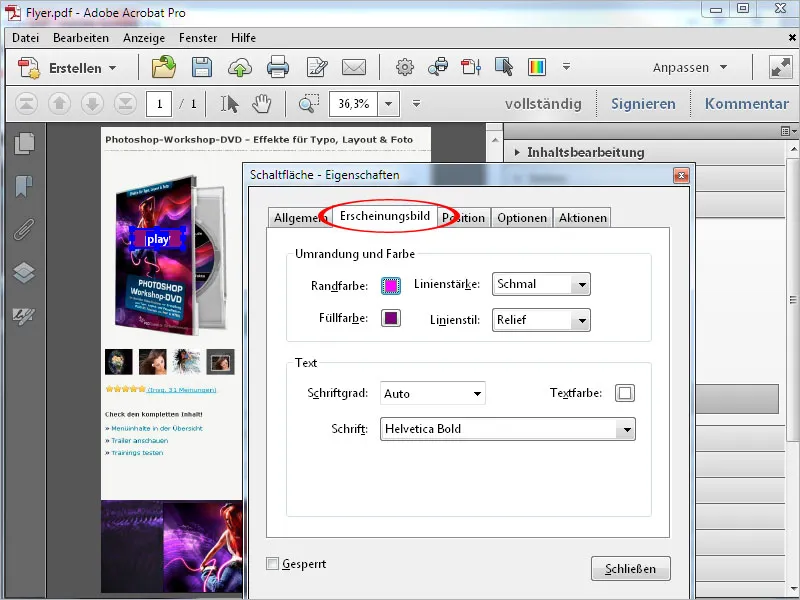Go to next page with the down arrow
The height and width of the screenshot is (600, 800).
(x=92, y=104)
